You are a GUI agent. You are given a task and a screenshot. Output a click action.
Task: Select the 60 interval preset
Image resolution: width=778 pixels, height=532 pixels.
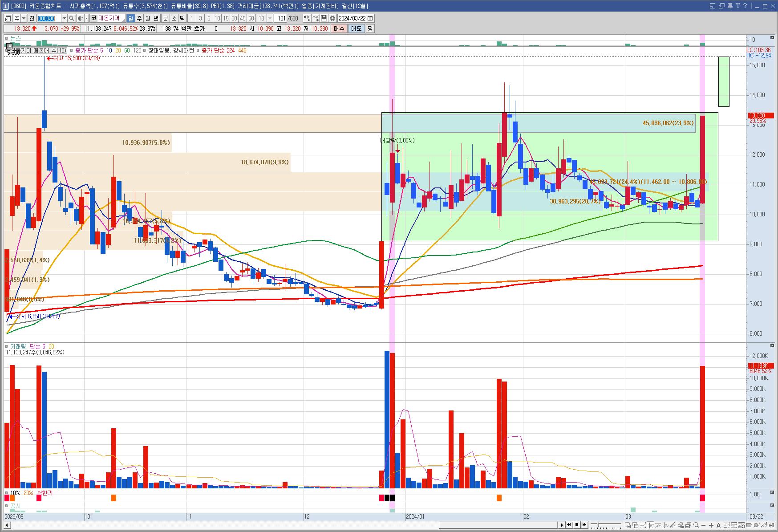(251, 18)
